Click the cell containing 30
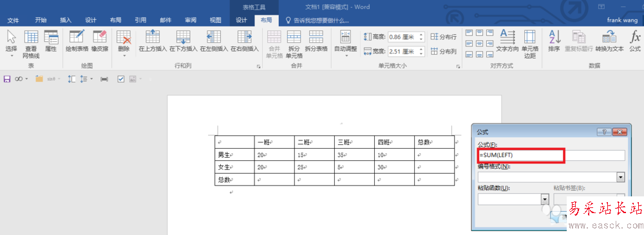 point(394,167)
